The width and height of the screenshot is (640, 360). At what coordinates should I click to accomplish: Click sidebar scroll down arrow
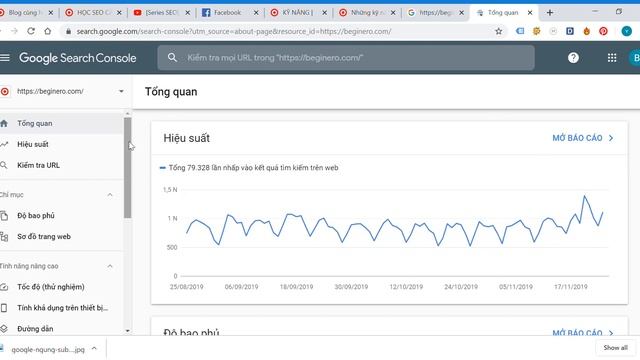128,331
